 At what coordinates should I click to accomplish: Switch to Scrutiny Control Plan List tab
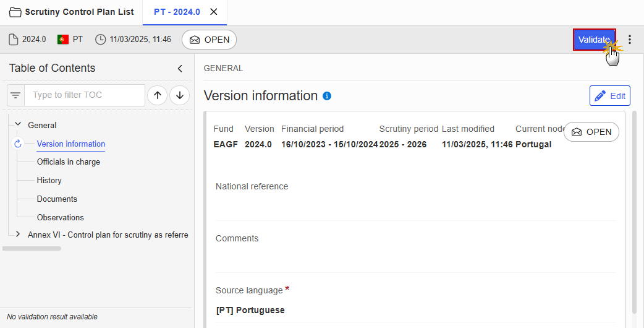(x=72, y=12)
